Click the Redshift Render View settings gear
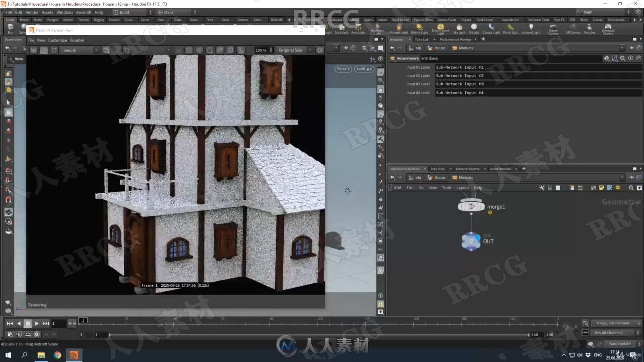This screenshot has width=644, height=362. (319, 50)
